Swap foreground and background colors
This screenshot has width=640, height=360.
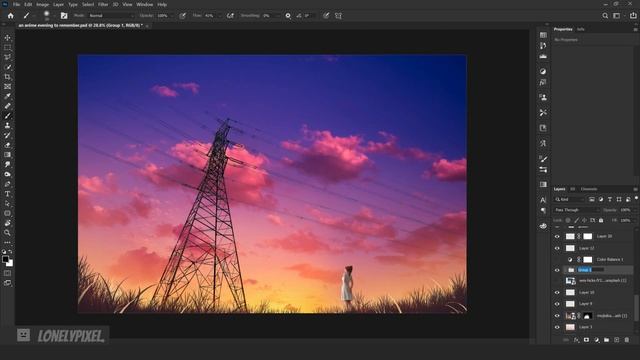tap(10, 252)
